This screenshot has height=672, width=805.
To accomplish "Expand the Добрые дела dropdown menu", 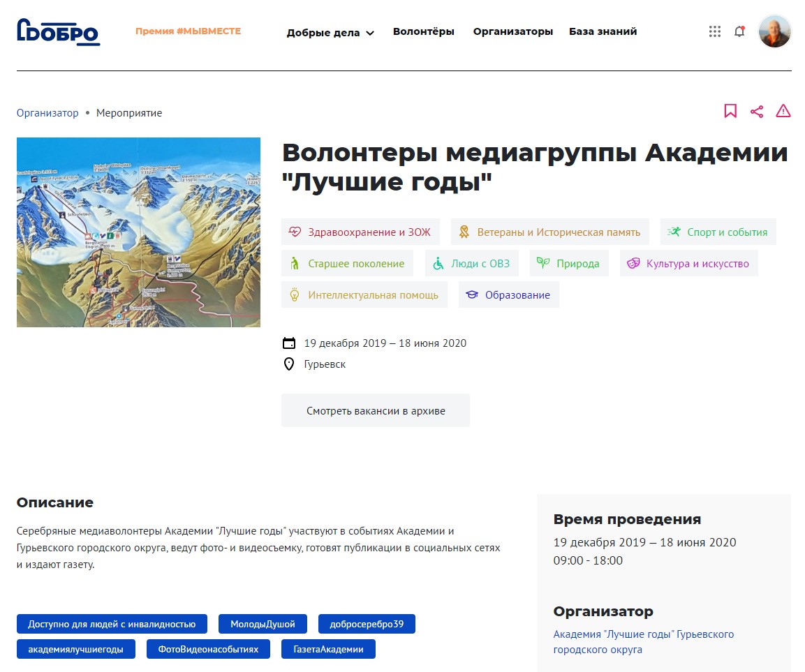I will click(x=331, y=33).
